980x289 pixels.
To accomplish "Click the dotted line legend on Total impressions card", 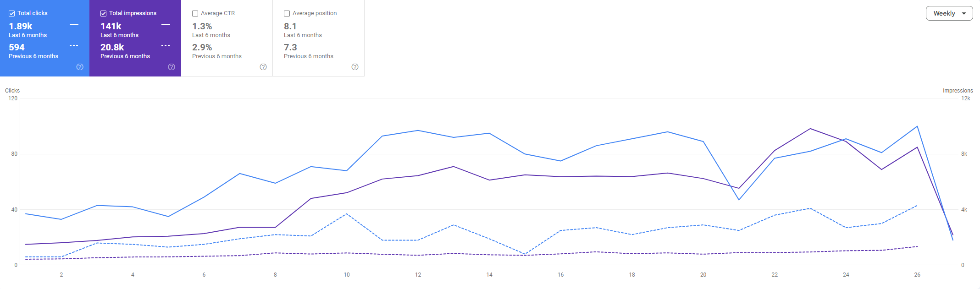I will (x=166, y=45).
